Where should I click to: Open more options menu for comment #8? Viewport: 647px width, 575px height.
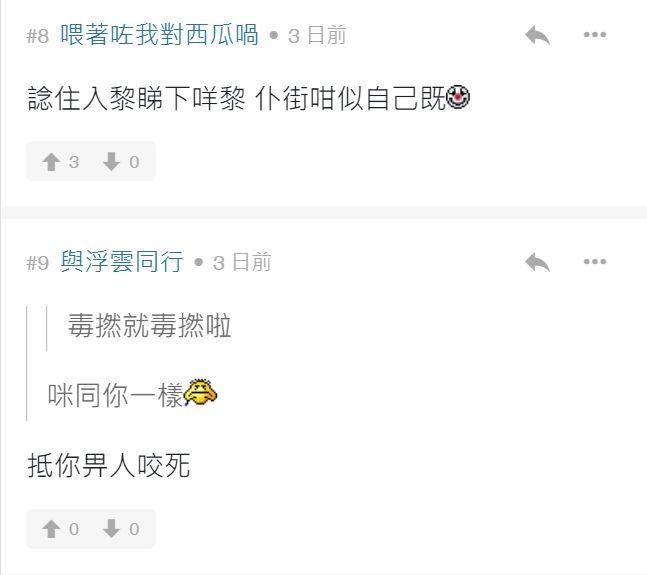(x=595, y=36)
